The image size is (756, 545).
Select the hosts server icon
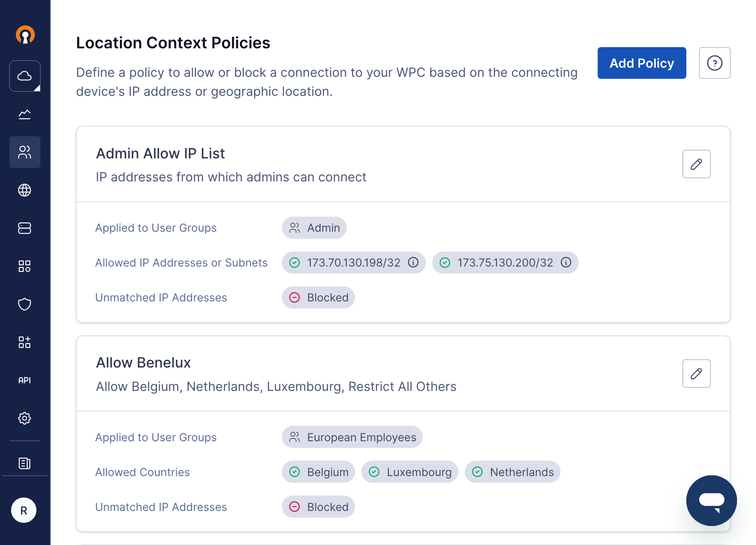tap(25, 228)
